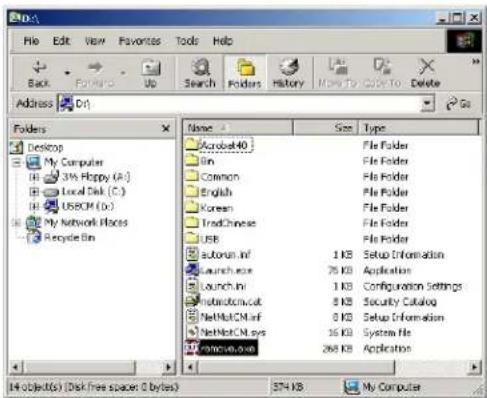
Task: Click the Copy To toolbar icon
Action: click(x=382, y=66)
